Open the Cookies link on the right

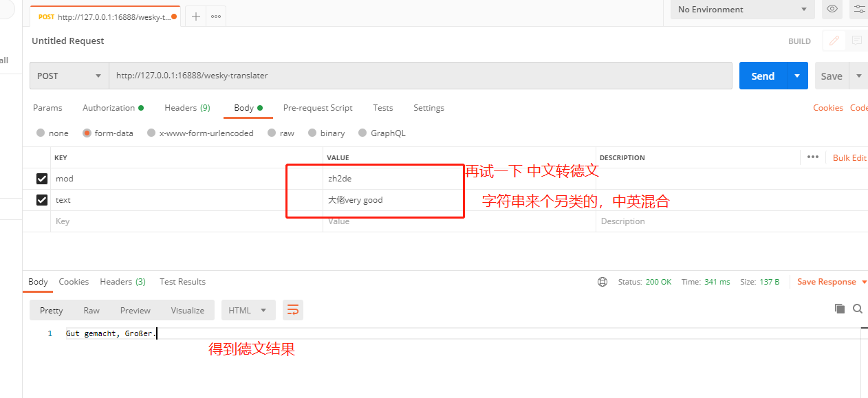(828, 108)
